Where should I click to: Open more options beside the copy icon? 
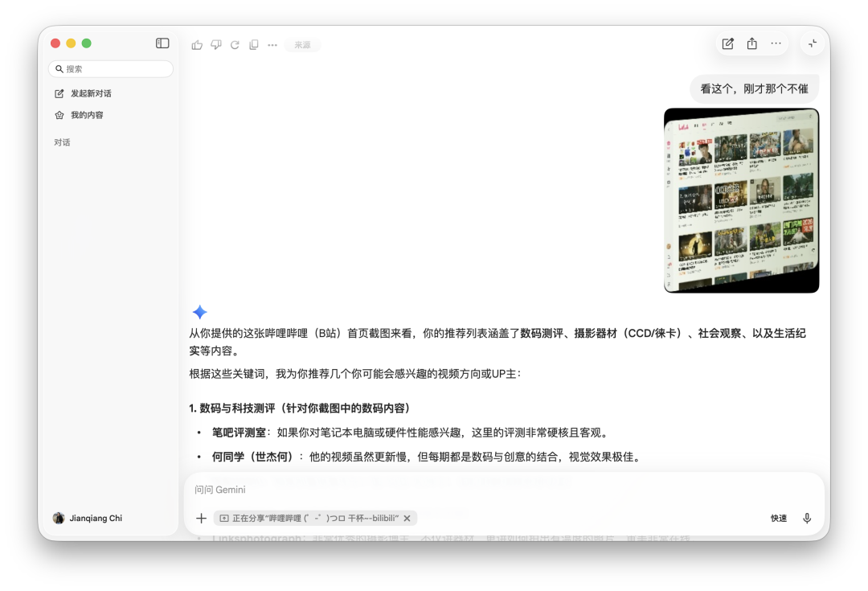point(272,45)
